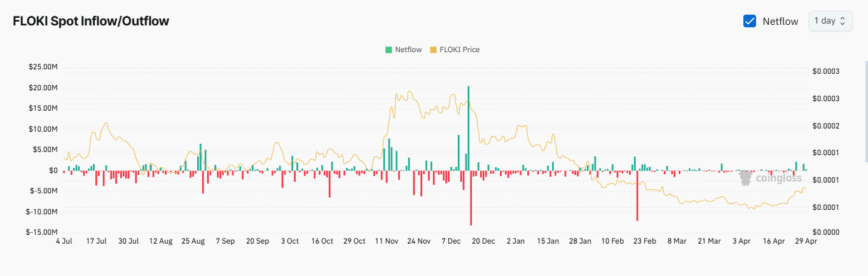Click the $15.00M y-axis label
868x276 pixels.
coord(43,108)
